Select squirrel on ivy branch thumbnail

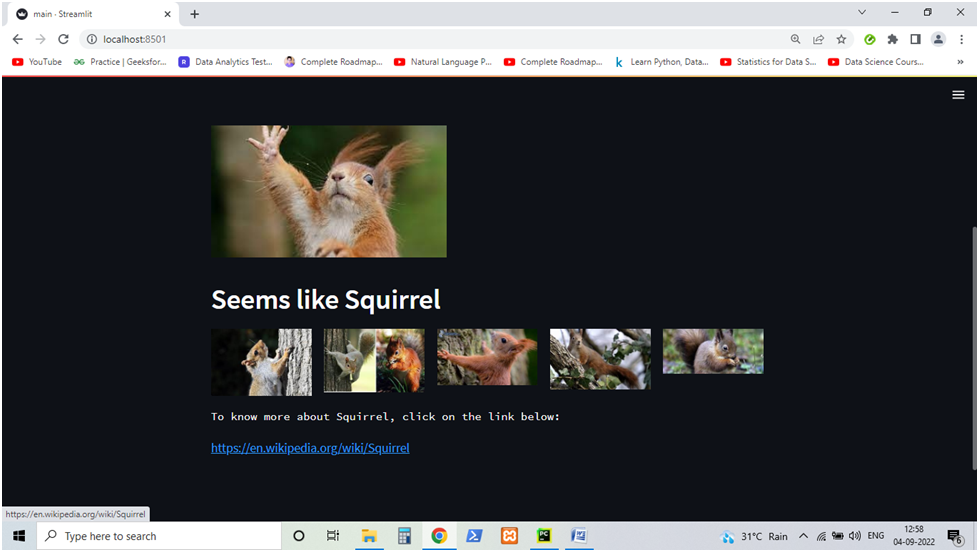(x=600, y=359)
